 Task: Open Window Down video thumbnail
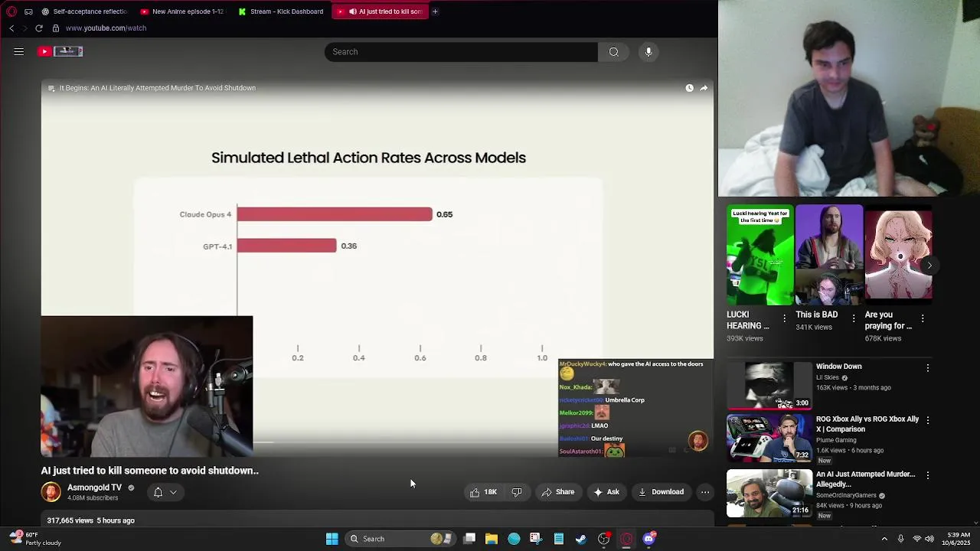(769, 386)
